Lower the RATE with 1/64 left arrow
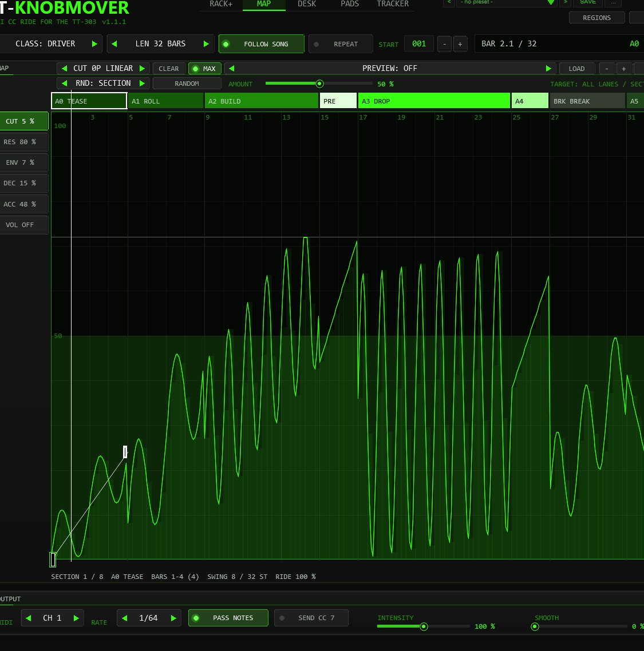 tap(125, 618)
